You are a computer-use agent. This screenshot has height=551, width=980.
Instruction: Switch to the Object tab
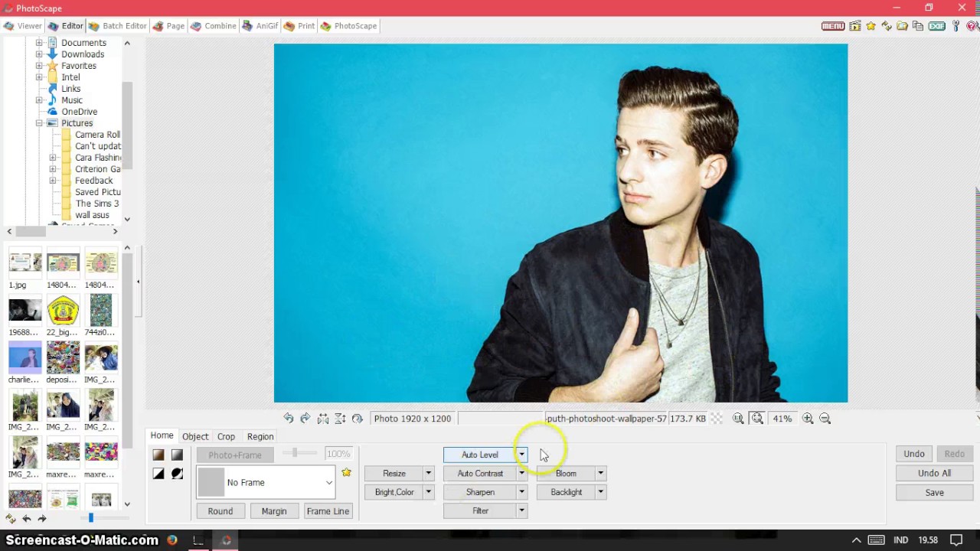point(195,436)
